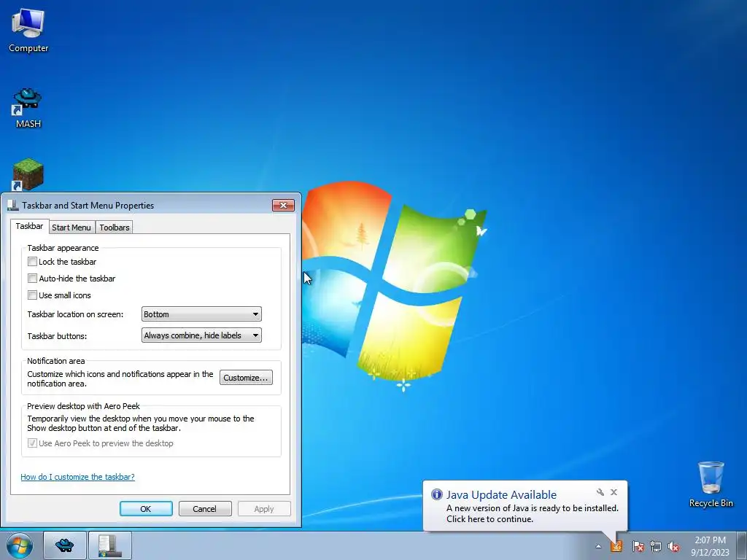Switch to the Toolbars tab
747x560 pixels.
(115, 227)
